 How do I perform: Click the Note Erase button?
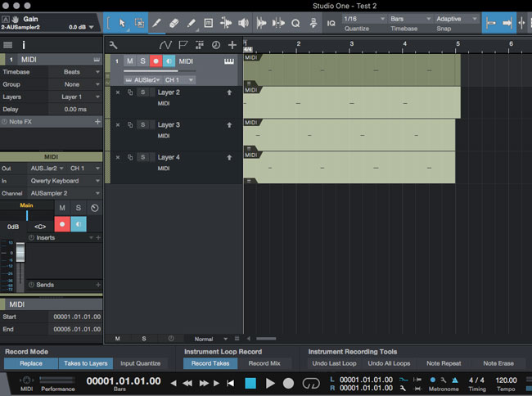click(498, 362)
